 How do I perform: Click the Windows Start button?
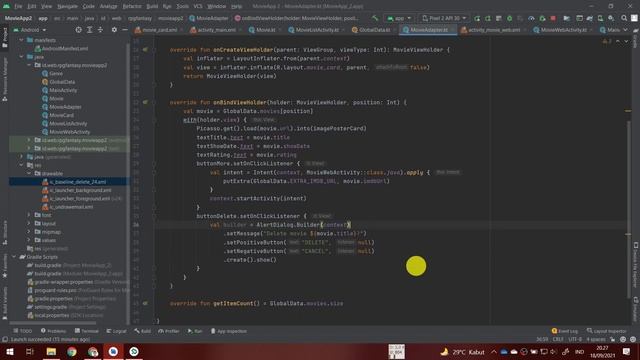(10, 351)
